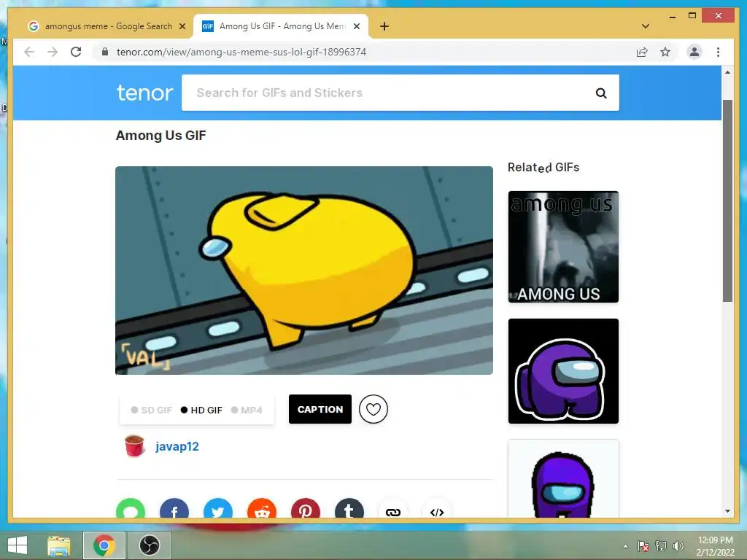Open OBS Studio from the taskbar

150,545
